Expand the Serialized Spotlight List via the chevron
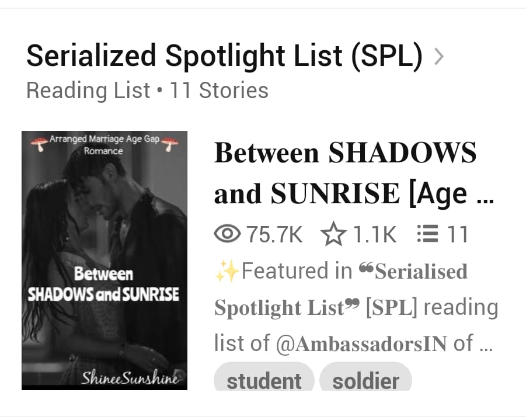Screen dimensions: 526x420 440,56
